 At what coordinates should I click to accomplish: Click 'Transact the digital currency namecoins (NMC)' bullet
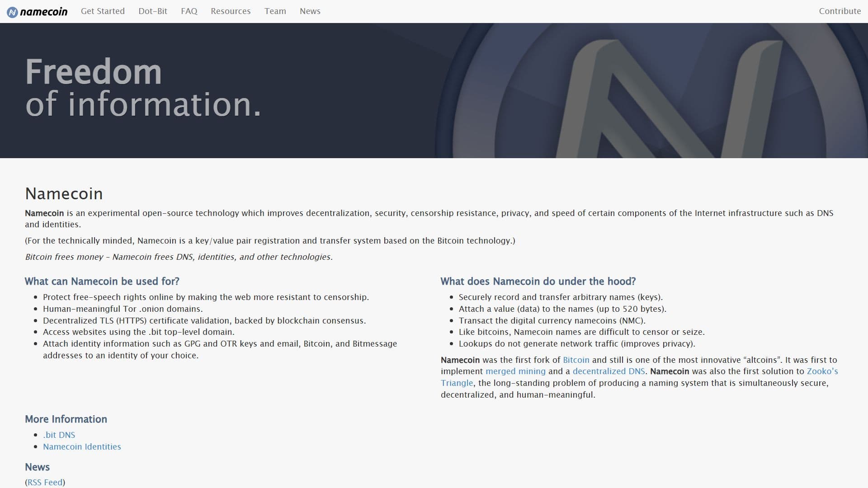[552, 321]
